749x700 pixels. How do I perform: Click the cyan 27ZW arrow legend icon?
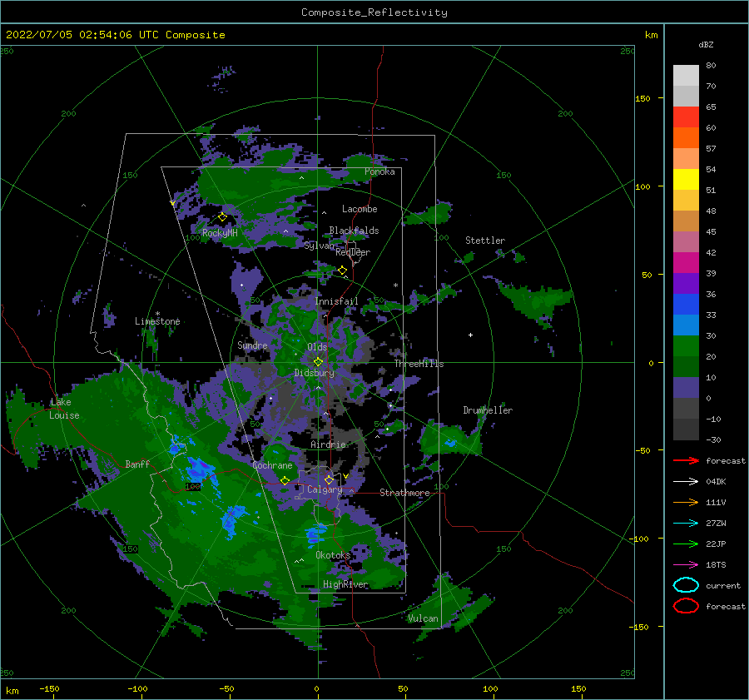(686, 524)
